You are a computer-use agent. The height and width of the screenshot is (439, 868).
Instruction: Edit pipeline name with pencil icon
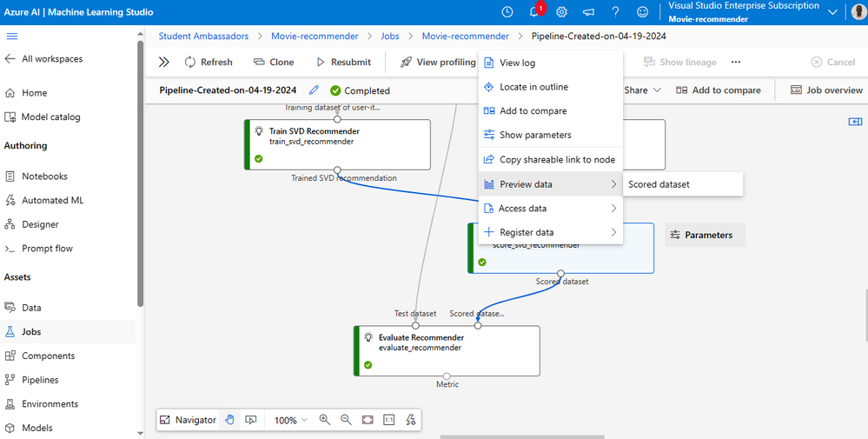coord(314,90)
